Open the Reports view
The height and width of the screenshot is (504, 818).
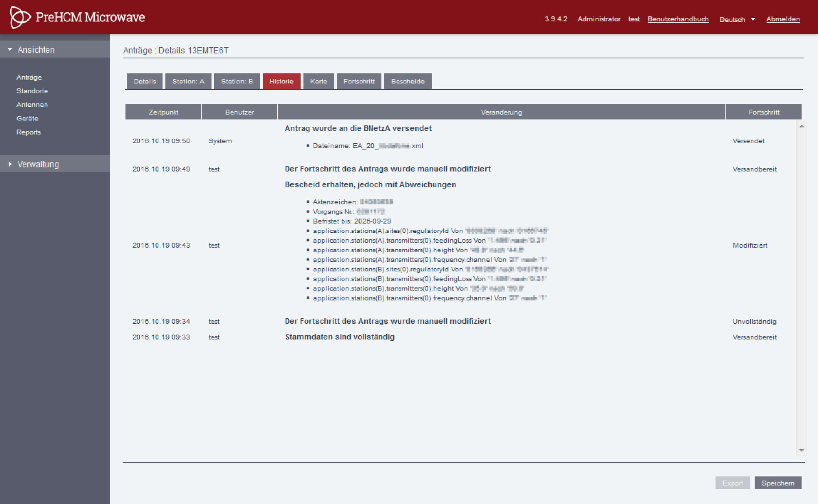(x=28, y=132)
